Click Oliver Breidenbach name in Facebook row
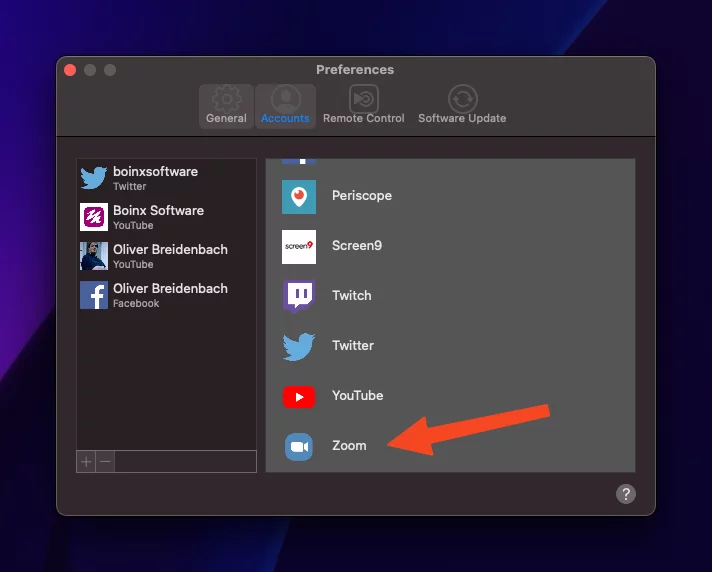712x572 pixels. pyautogui.click(x=170, y=288)
